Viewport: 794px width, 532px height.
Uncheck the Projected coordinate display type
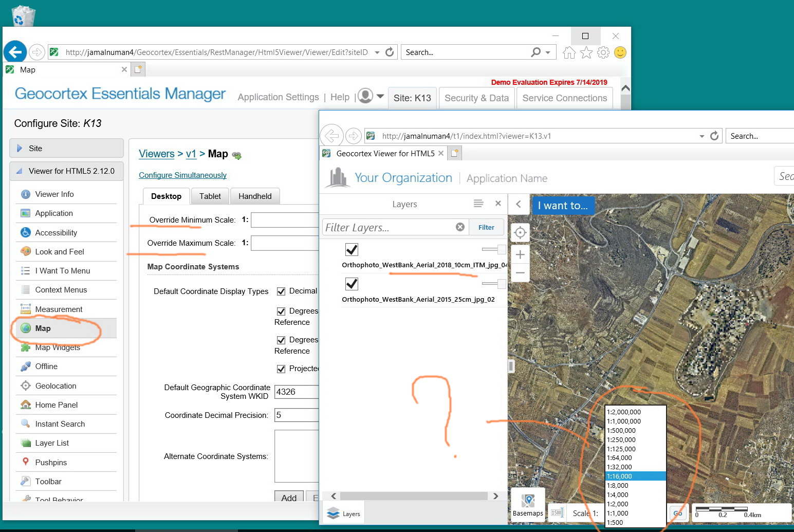(x=281, y=369)
